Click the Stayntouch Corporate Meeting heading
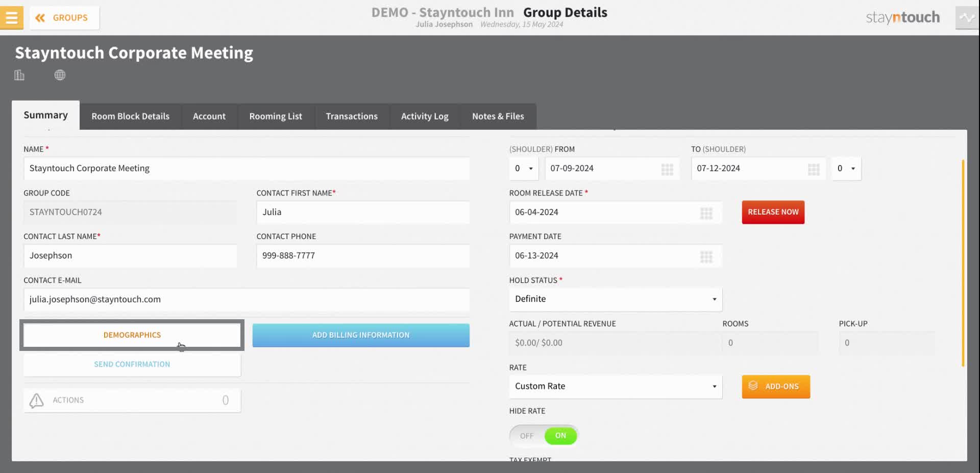 click(134, 53)
